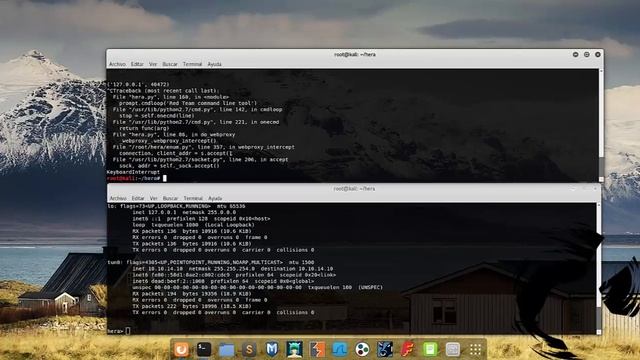640x360 pixels.
Task: Click the bottom terminal title bar text
Action: [354, 189]
